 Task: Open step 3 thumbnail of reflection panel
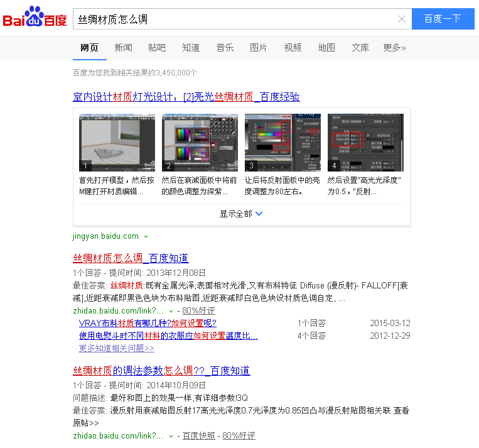point(283,143)
